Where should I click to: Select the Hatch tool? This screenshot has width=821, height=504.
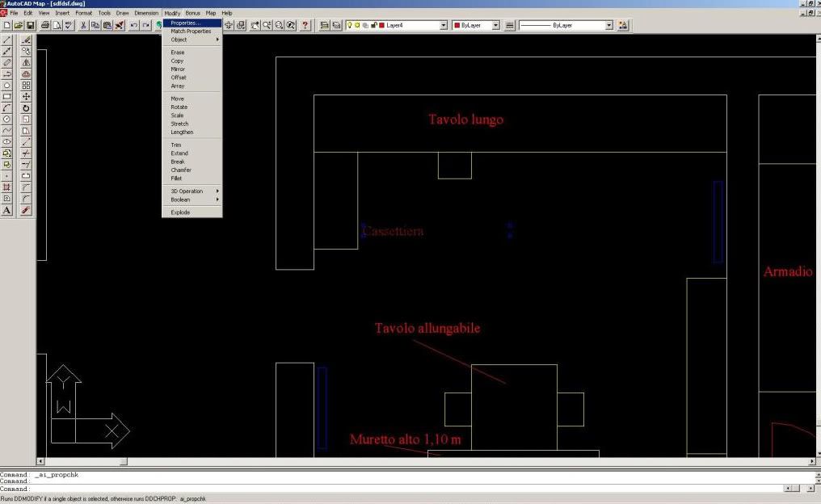[x=6, y=187]
